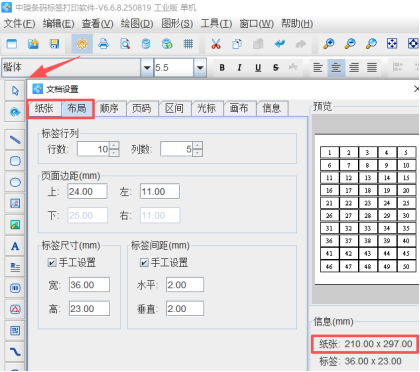Click the database refresh icon

[x=167, y=44]
